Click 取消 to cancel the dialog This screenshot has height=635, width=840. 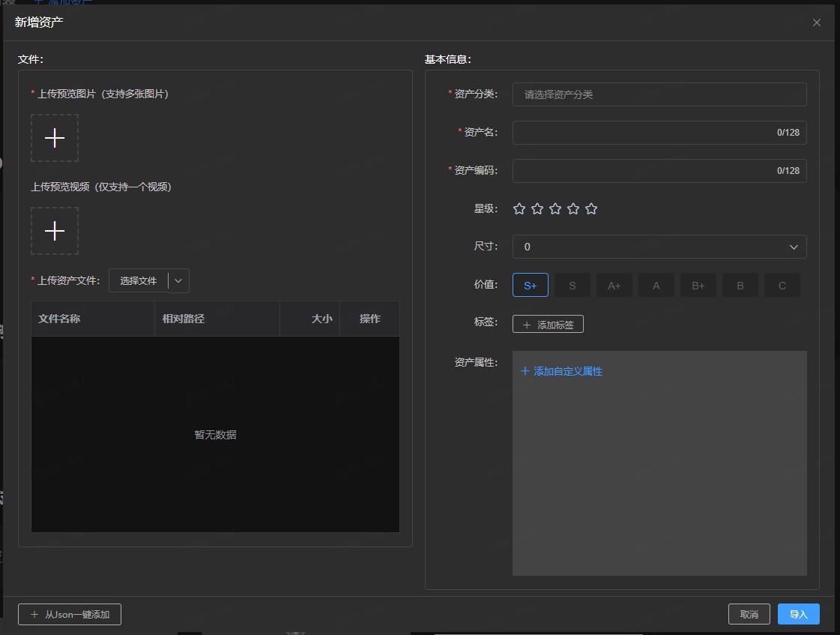coord(749,614)
